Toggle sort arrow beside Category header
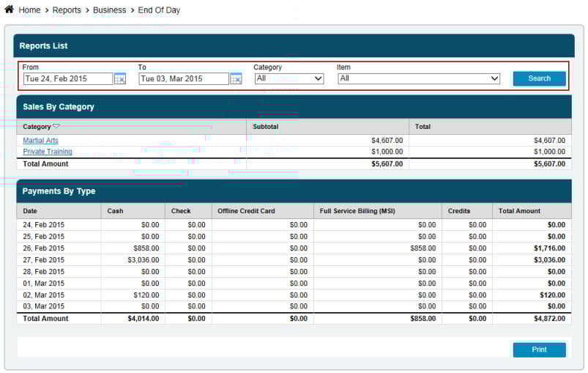 (56, 127)
